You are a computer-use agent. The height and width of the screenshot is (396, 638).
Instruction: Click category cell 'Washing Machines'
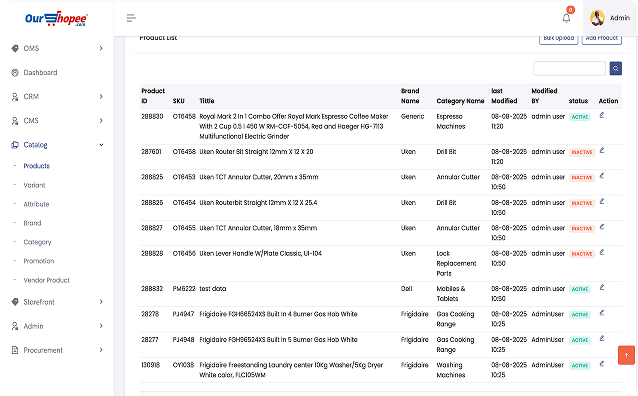click(x=450, y=370)
